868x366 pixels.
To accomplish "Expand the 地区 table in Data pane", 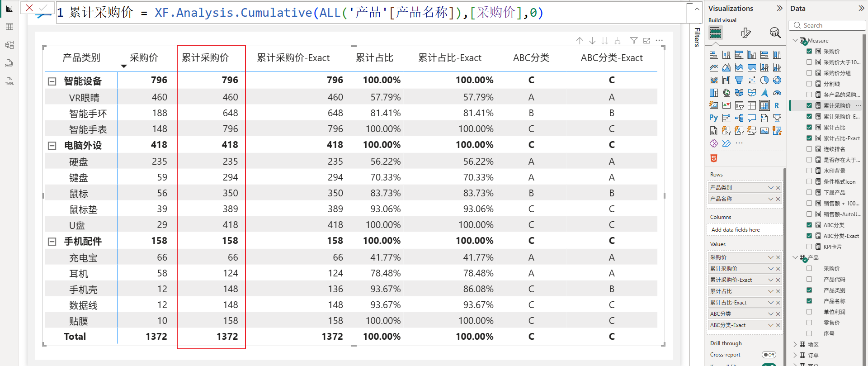I will point(795,344).
